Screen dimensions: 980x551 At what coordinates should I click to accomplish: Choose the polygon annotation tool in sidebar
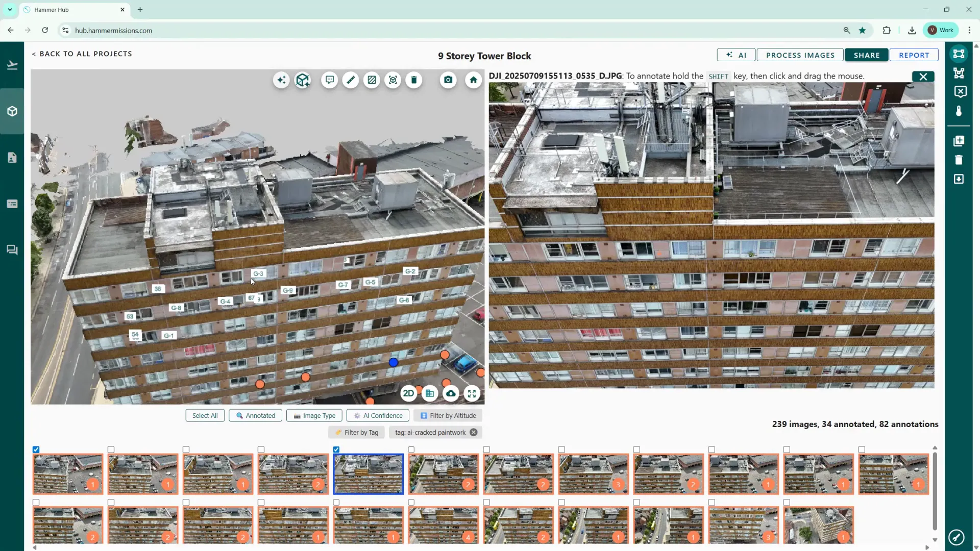coord(959,73)
